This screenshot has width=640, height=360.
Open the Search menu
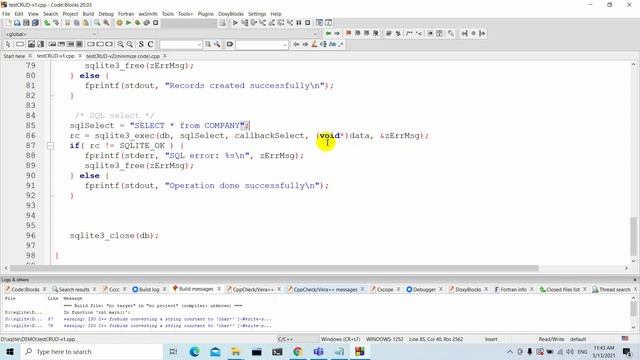pos(51,14)
